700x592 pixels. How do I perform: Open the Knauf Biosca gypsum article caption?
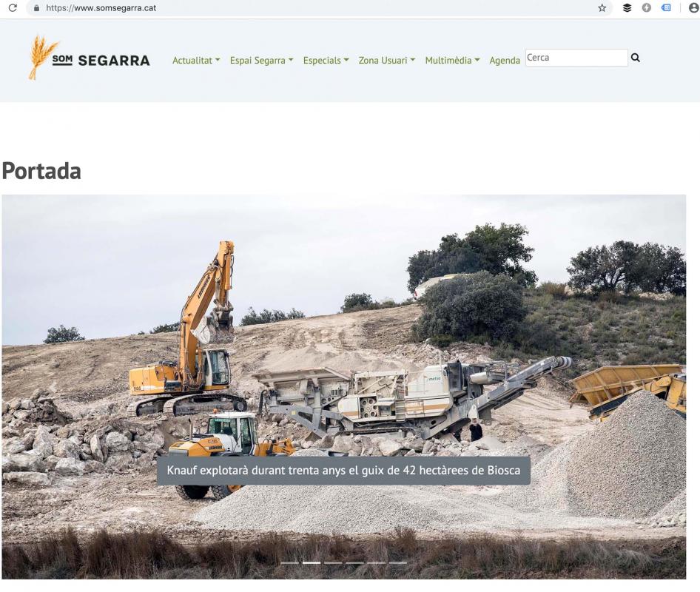(x=343, y=471)
